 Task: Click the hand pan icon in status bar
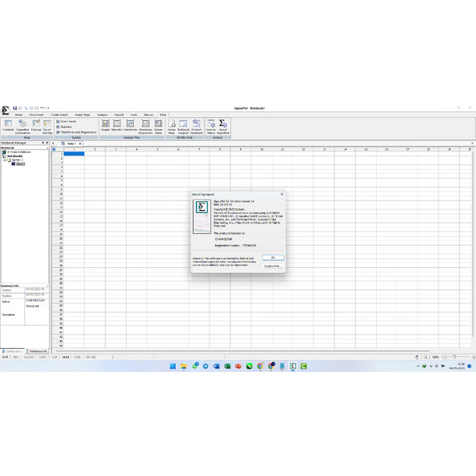pyautogui.click(x=417, y=357)
